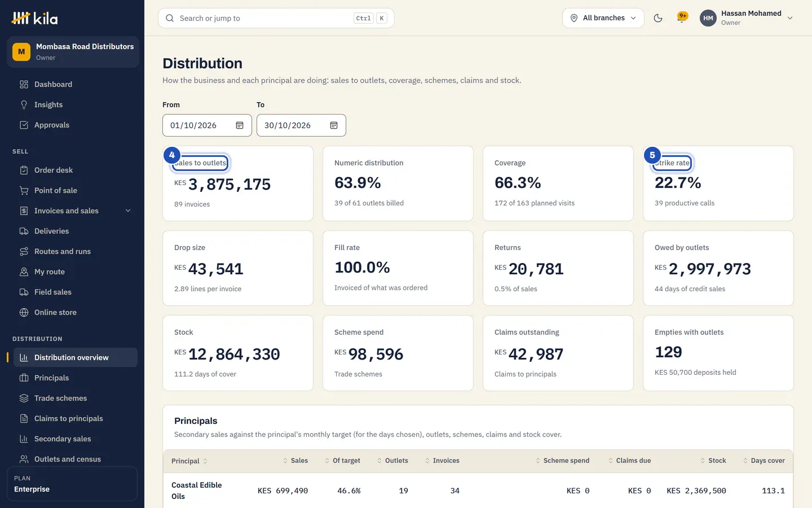Open Coastal Edible Oils principal row
Viewport: 812px width, 508px height.
[478, 491]
